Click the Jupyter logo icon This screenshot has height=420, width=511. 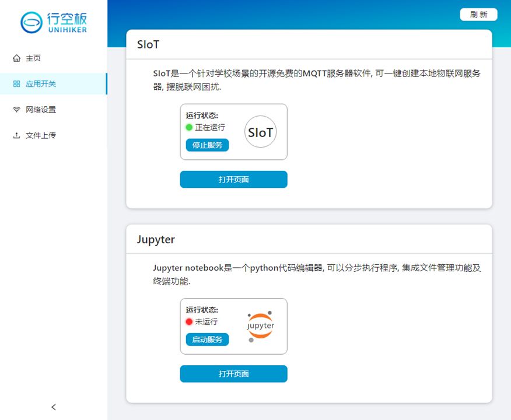click(x=260, y=326)
